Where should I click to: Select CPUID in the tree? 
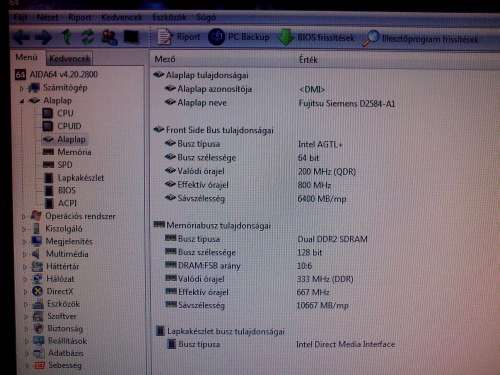click(x=69, y=126)
